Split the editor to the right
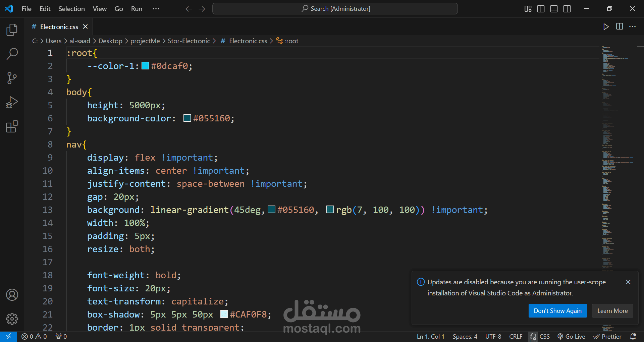The width and height of the screenshot is (644, 342). (620, 26)
